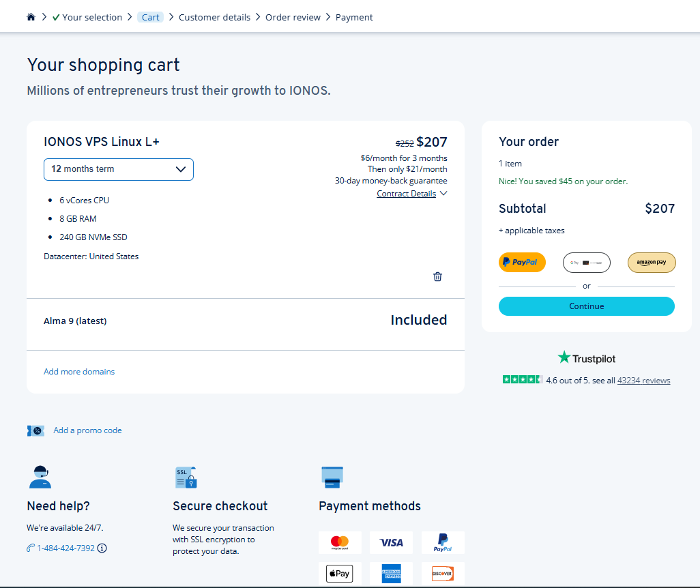Image resolution: width=700 pixels, height=588 pixels.
Task: Click '6 vCores CPU' list item
Action: tap(85, 201)
